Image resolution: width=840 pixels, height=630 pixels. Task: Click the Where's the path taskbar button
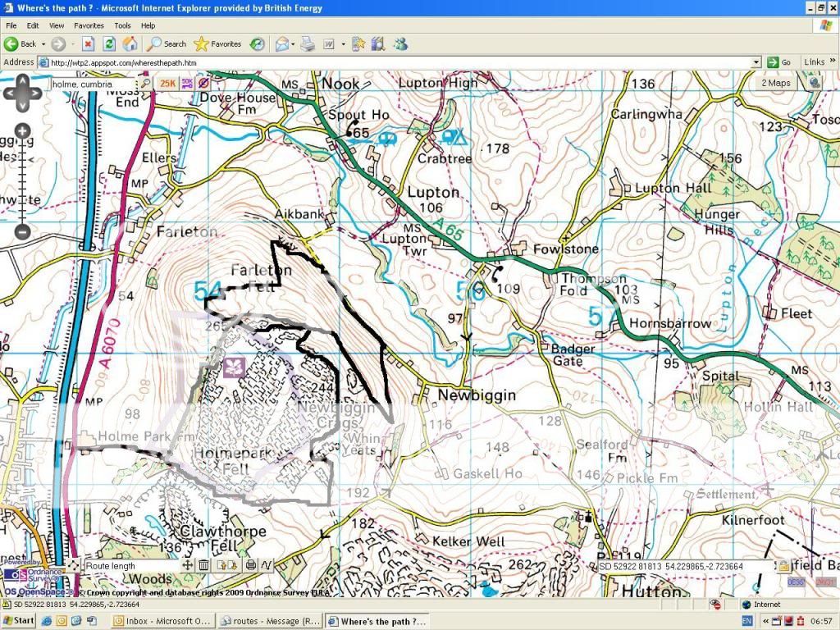tap(377, 621)
